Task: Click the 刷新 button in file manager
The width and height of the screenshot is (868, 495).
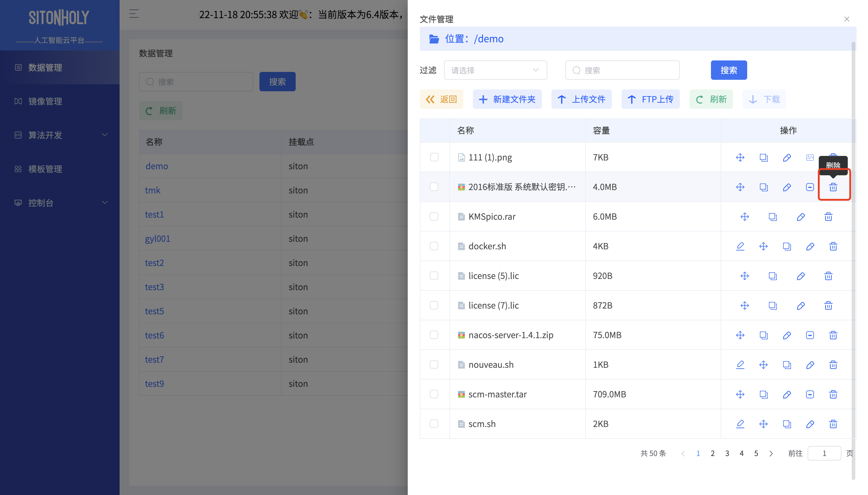Action: coord(711,99)
